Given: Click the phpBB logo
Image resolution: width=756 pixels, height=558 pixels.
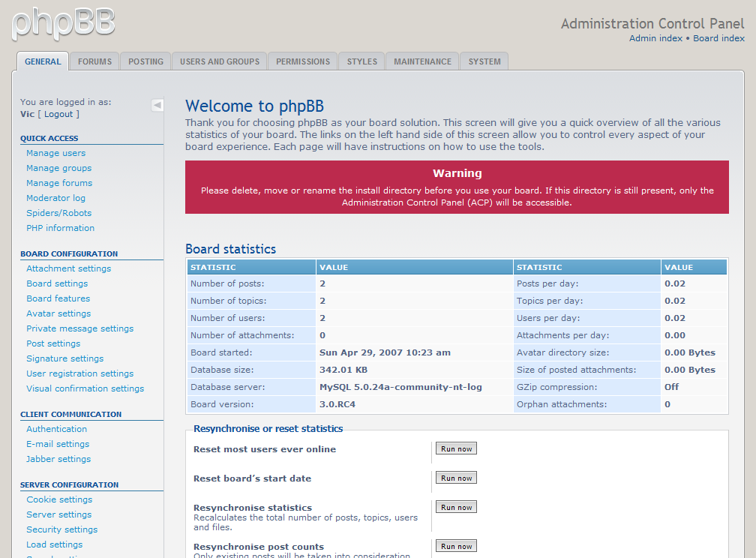Looking at the screenshot, I should [x=64, y=22].
